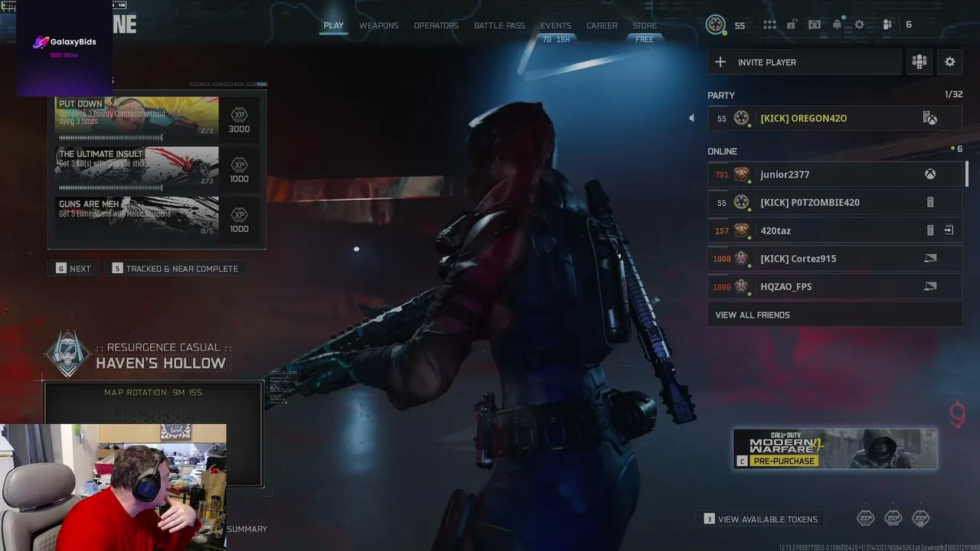Click the Put Down challenge progress bar
The image size is (980, 551).
110,138
